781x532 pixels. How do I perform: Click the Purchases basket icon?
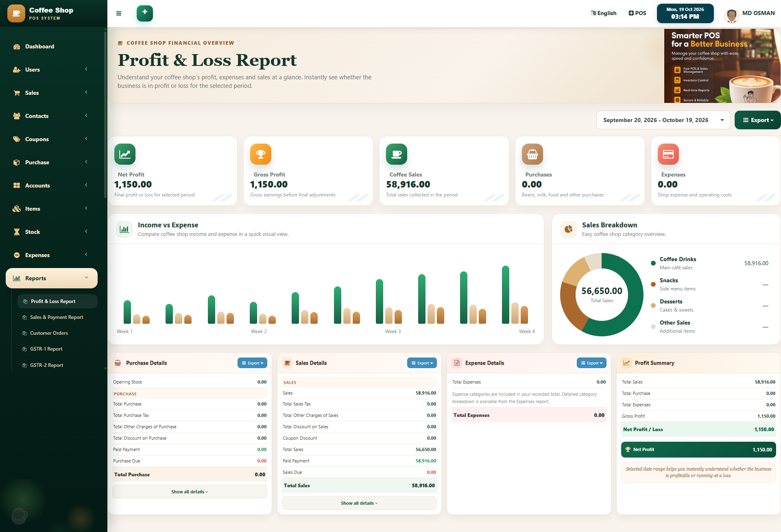tap(532, 154)
